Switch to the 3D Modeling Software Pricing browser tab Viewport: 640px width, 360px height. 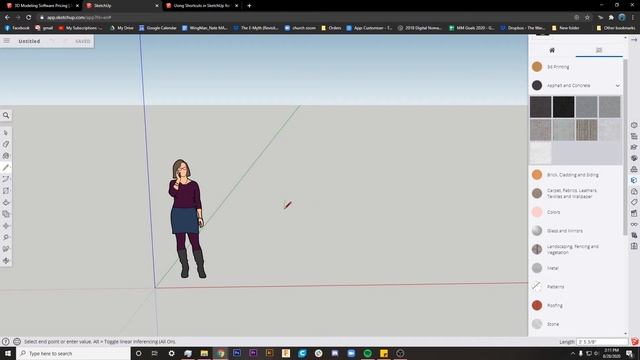(43, 6)
